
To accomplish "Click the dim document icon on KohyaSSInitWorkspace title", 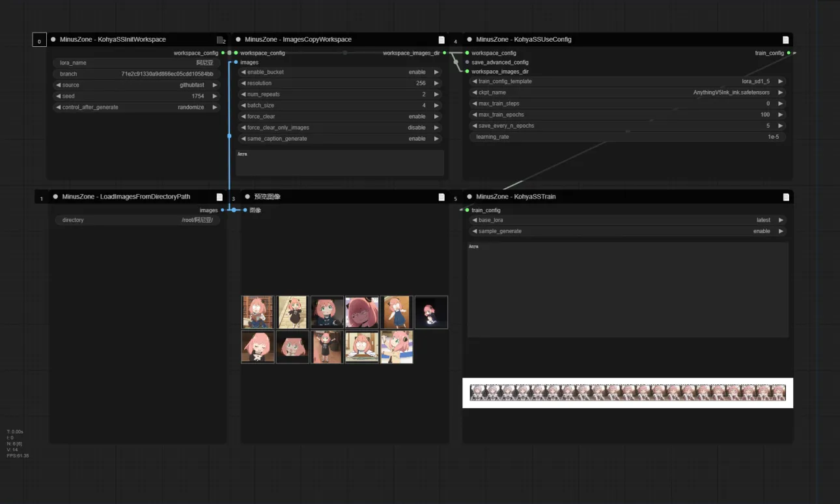I will click(220, 40).
